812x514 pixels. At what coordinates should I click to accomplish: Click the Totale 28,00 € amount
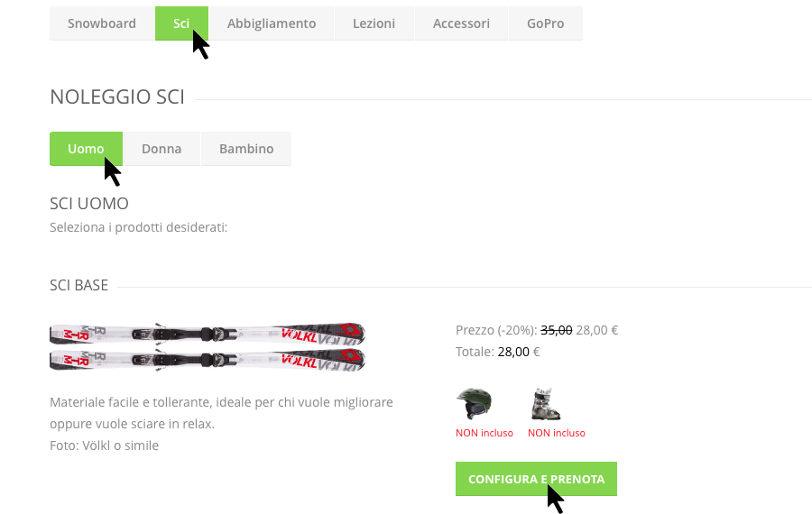tap(519, 352)
